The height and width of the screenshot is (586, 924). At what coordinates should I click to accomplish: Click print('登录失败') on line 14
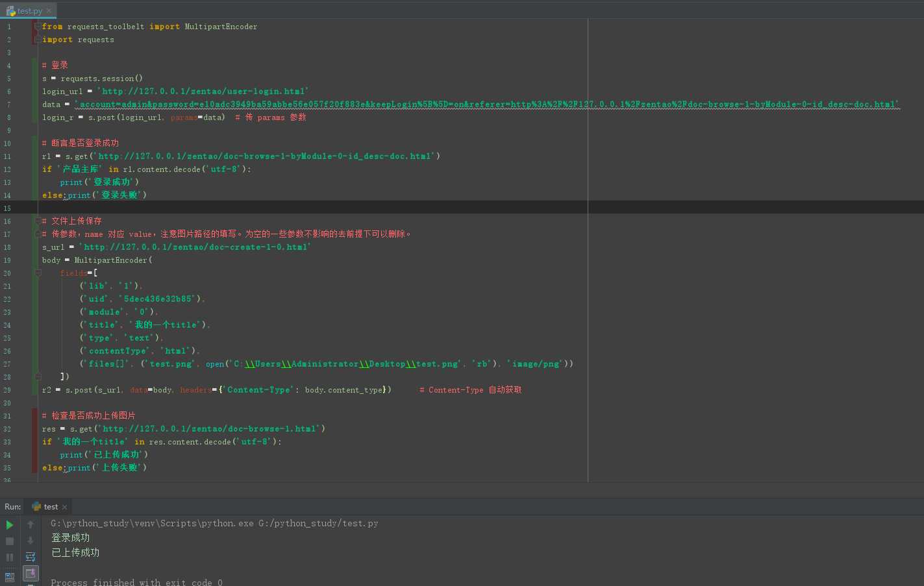click(107, 195)
